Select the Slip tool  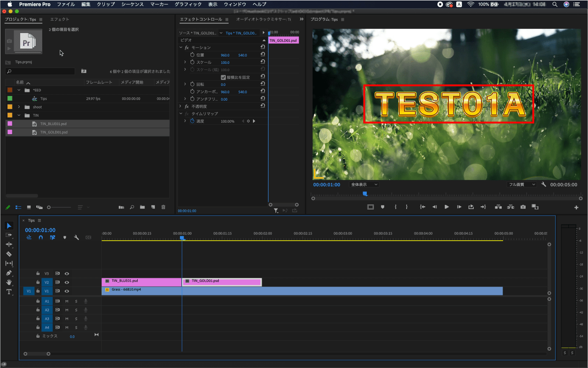pos(9,263)
